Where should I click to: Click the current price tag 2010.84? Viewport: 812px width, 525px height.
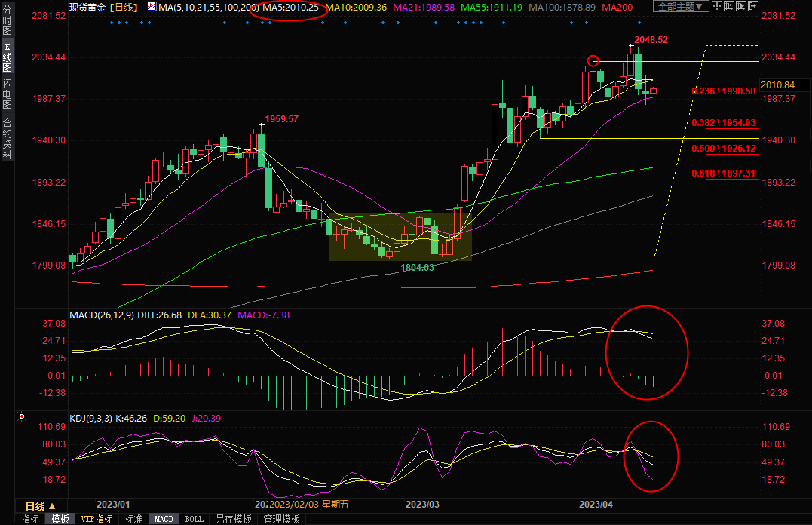[777, 85]
